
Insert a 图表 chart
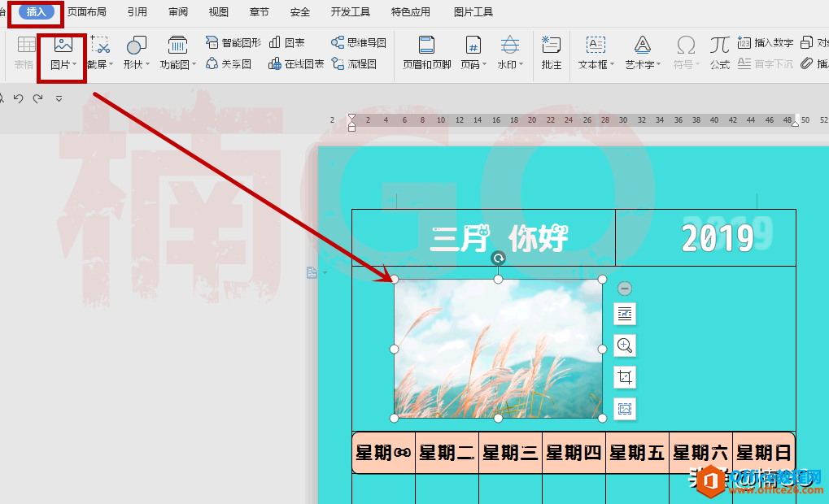(x=287, y=43)
